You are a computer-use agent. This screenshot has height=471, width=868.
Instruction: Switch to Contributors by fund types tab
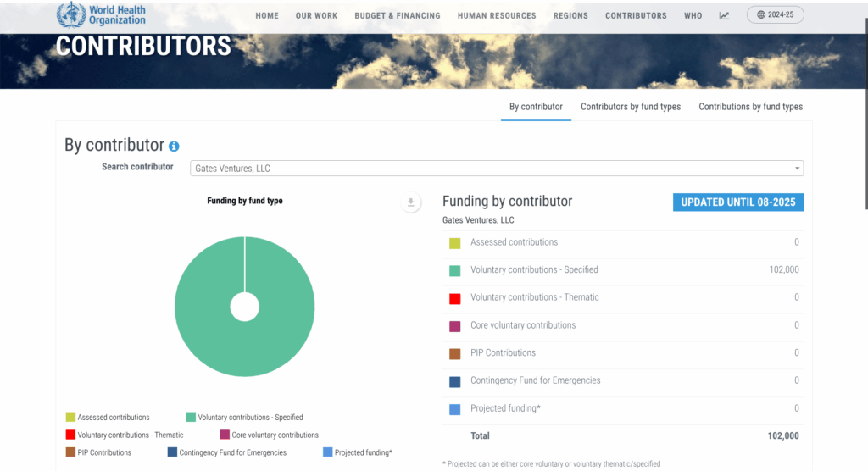tap(630, 107)
